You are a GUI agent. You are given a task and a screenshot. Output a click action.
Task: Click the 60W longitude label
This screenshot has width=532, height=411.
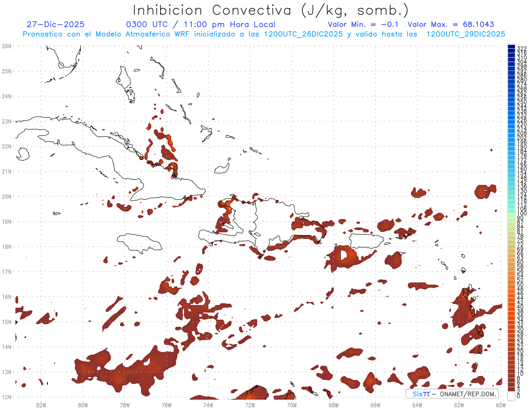[501, 404]
